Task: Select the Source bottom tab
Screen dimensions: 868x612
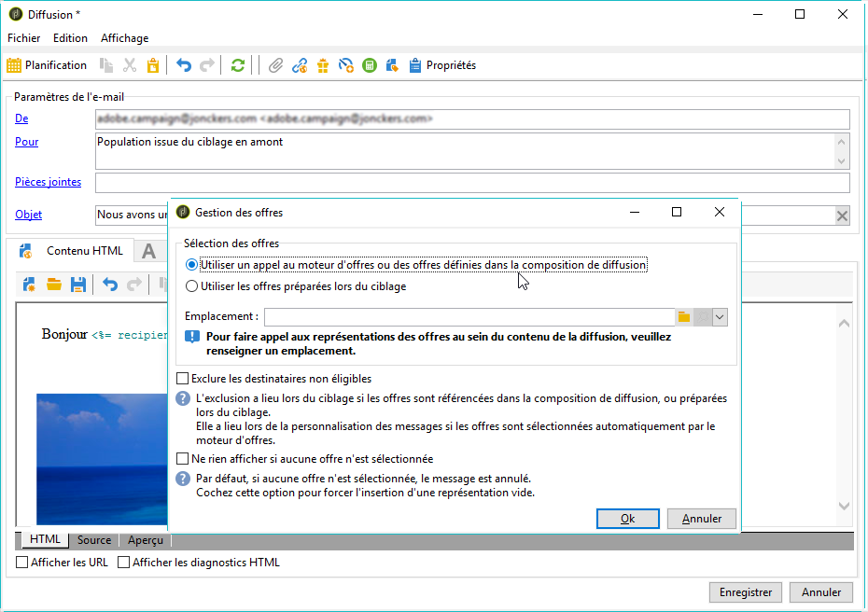Action: tap(94, 540)
